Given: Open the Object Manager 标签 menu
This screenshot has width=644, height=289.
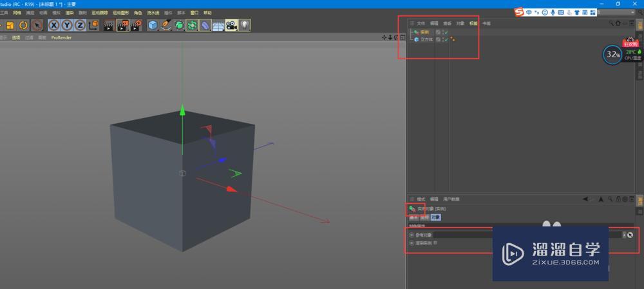Looking at the screenshot, I should click(x=473, y=23).
